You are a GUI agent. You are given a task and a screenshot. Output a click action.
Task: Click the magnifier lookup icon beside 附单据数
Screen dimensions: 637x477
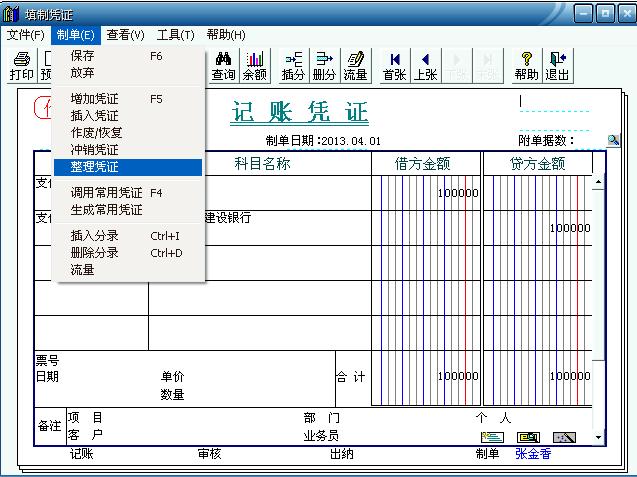click(x=613, y=140)
